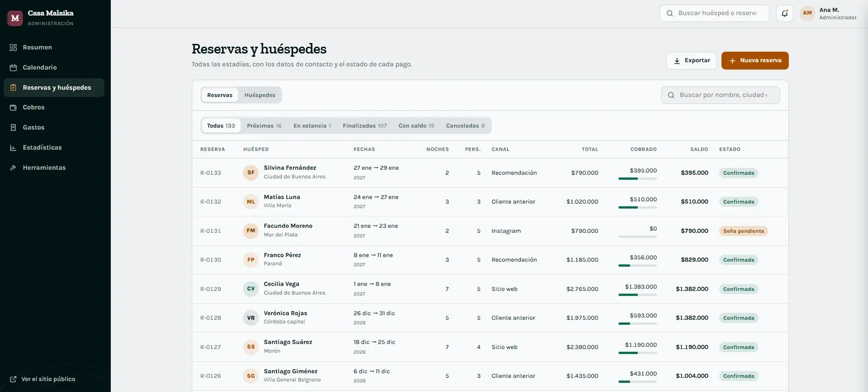Open Resumen from the sidebar
The width and height of the screenshot is (868, 392).
54,48
